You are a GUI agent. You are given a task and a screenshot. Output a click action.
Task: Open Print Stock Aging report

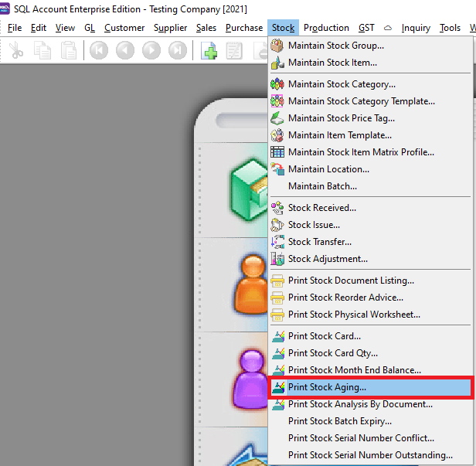(x=327, y=387)
